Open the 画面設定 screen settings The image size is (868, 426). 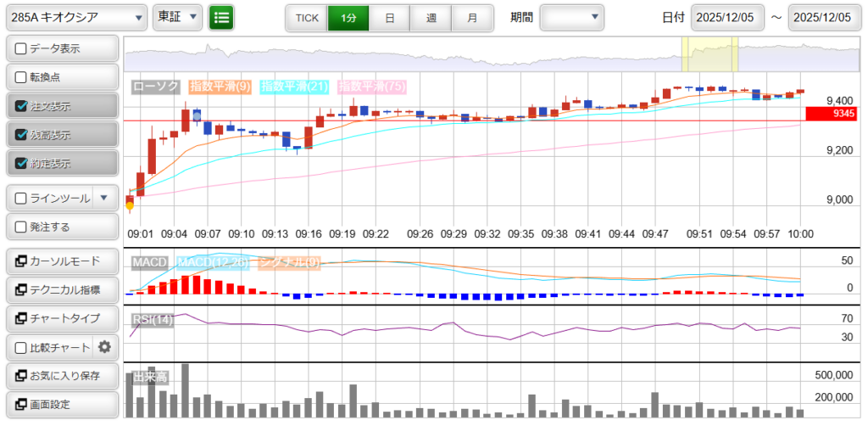pyautogui.click(x=61, y=404)
